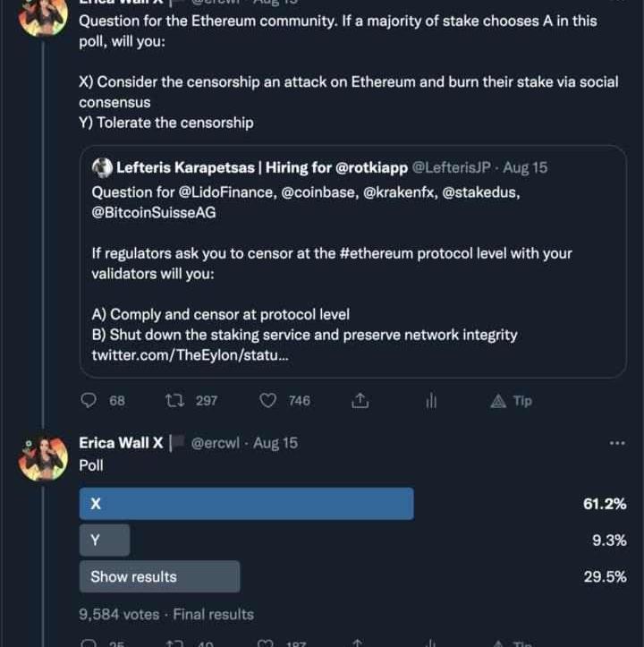Open more options on the Poll tweet

pos(617,443)
